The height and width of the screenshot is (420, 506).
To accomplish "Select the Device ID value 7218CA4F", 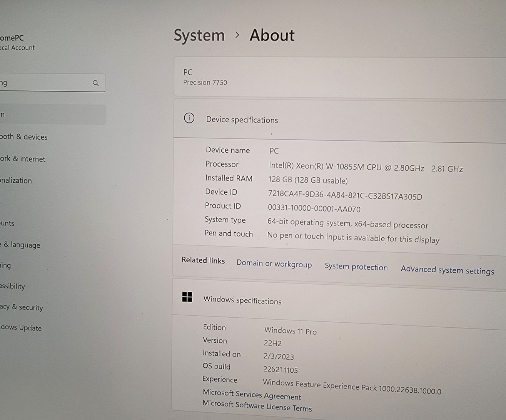I will (345, 195).
